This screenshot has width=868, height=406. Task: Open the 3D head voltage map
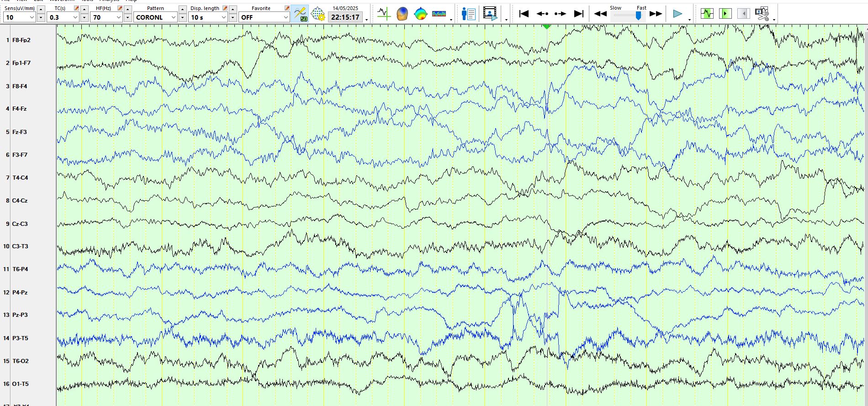(402, 14)
